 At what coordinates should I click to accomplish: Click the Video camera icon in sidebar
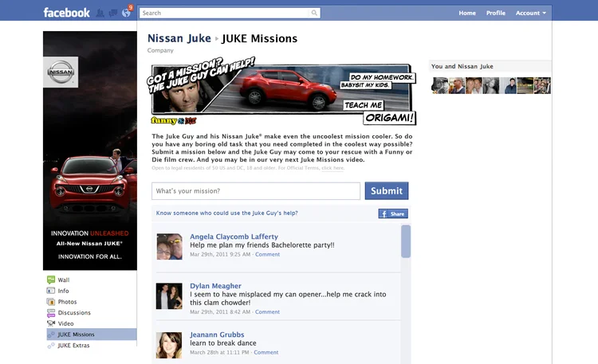pyautogui.click(x=51, y=323)
